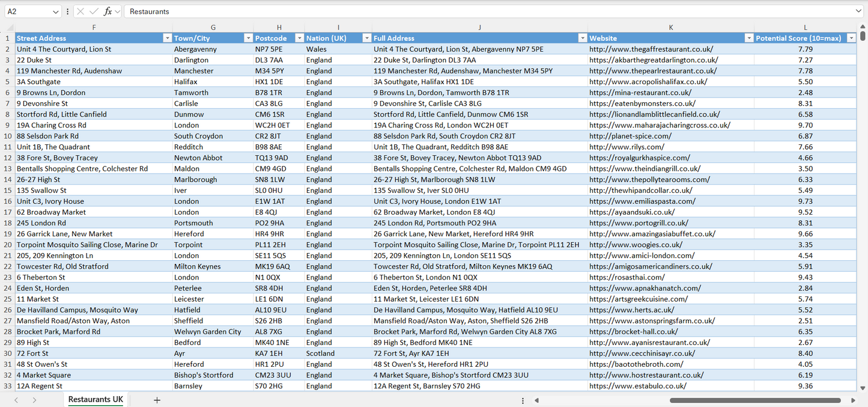Click the previous sheet navigation arrow
Image resolution: width=868 pixels, height=407 pixels.
pos(16,400)
